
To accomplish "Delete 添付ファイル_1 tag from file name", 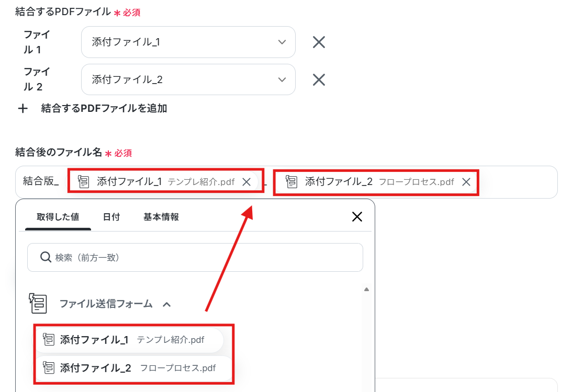I will point(246,182).
